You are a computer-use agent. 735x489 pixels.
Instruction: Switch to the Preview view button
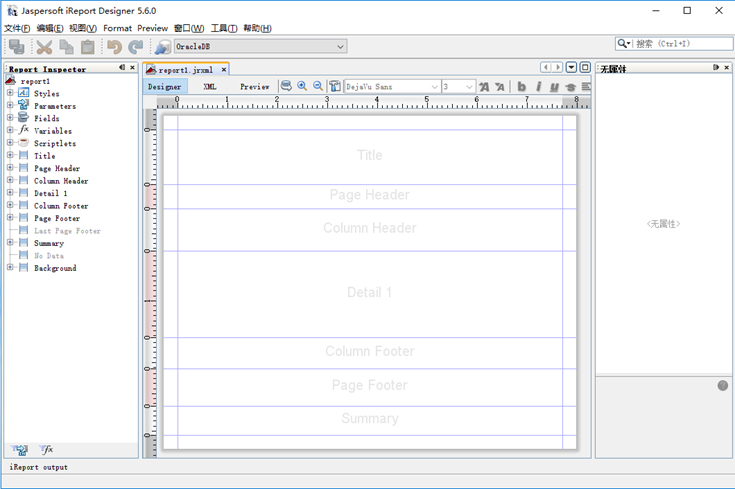[254, 87]
